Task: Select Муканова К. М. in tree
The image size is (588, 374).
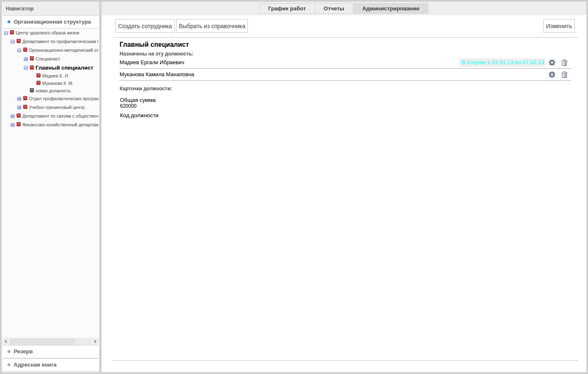Action: pos(58,83)
